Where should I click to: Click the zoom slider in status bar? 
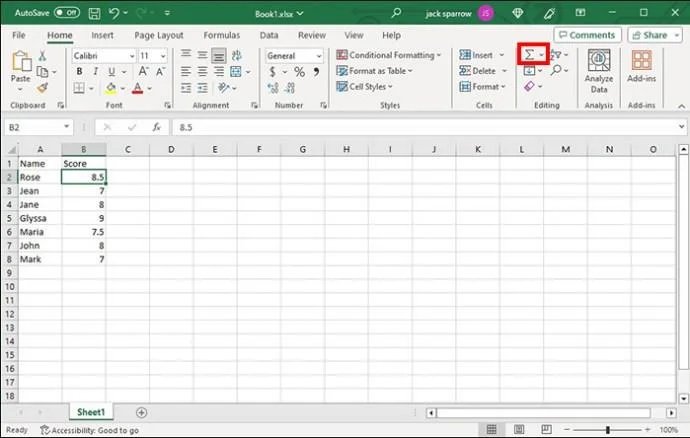(608, 430)
